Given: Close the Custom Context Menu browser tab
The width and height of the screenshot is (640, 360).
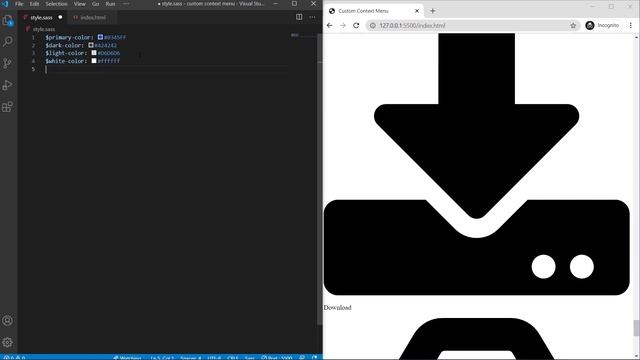Looking at the screenshot, I should point(417,11).
